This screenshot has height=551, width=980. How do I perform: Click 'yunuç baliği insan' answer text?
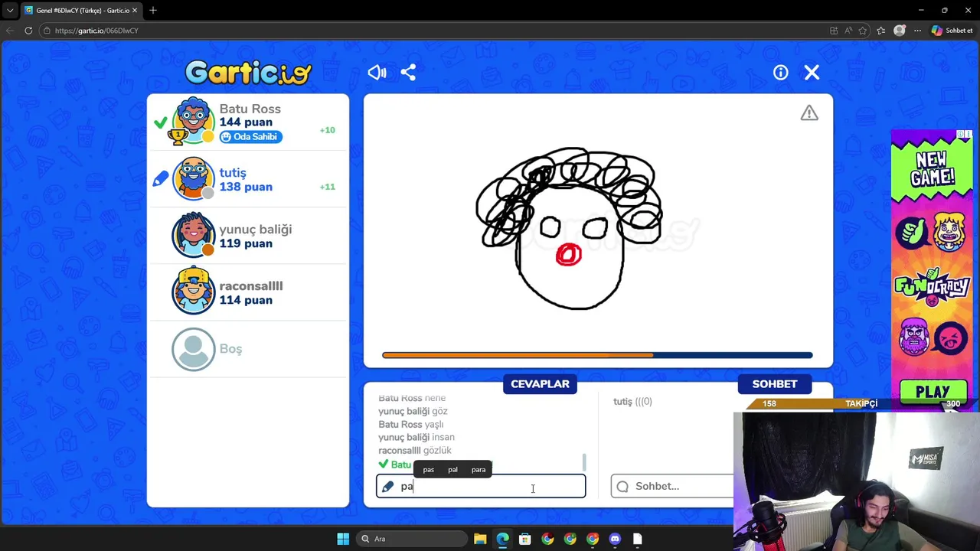click(416, 438)
